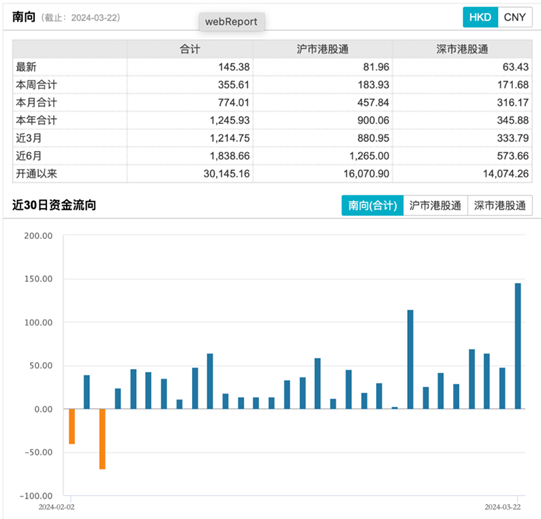This screenshot has height=519, width=541.
Task: Click the tallest blue bar for 2024-03-22
Action: [518, 346]
